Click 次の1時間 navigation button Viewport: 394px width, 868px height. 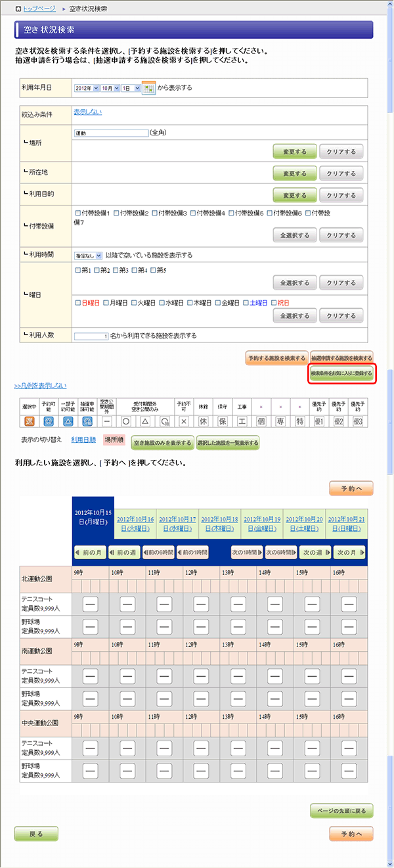click(x=247, y=553)
